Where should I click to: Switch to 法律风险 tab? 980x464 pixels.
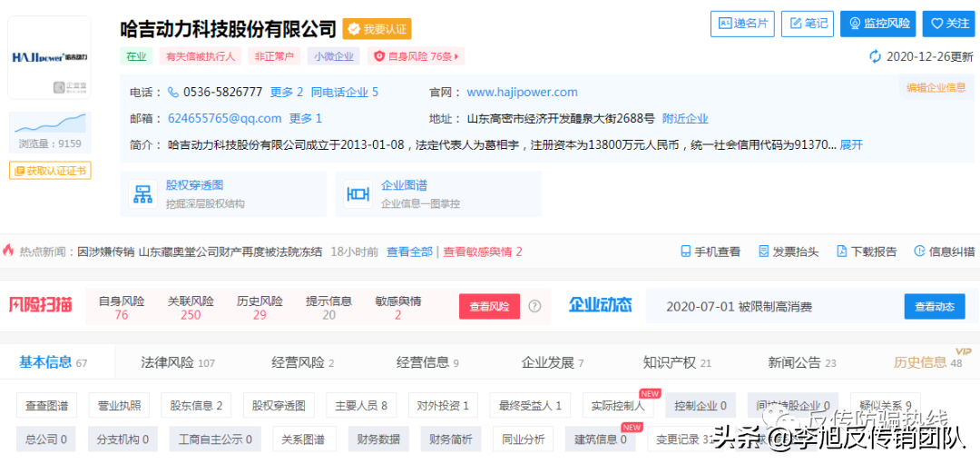(178, 362)
